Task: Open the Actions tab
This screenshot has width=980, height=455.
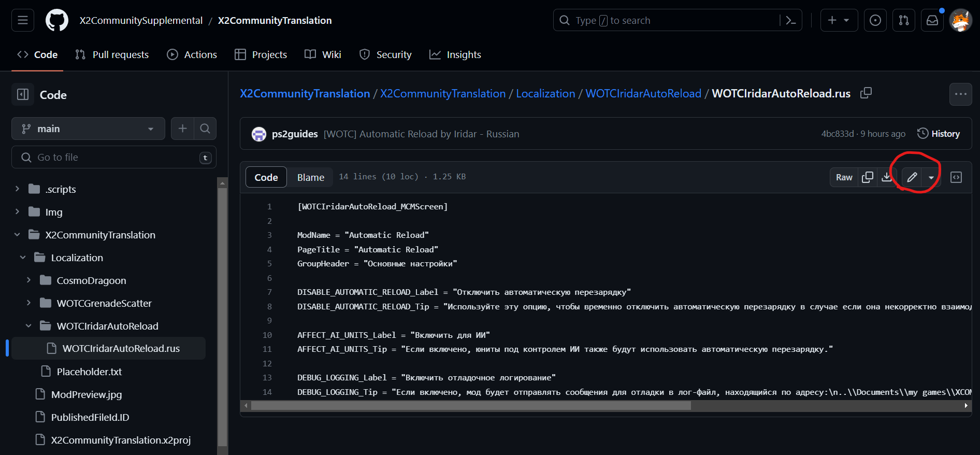Action: coord(192,54)
